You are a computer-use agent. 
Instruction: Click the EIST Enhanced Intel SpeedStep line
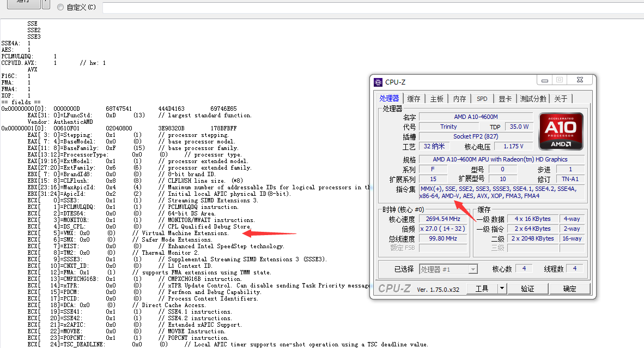156,247
